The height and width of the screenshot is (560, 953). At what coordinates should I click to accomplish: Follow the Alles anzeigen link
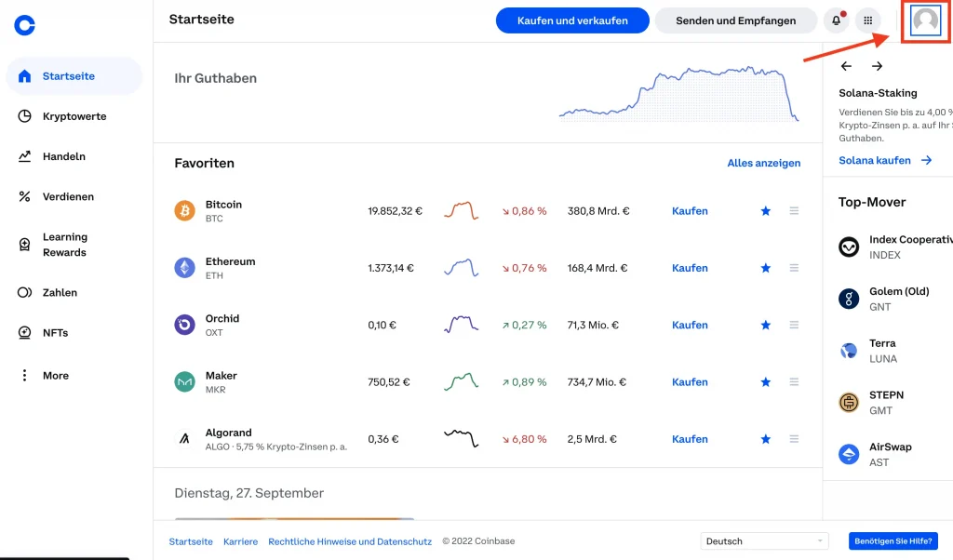click(x=763, y=163)
